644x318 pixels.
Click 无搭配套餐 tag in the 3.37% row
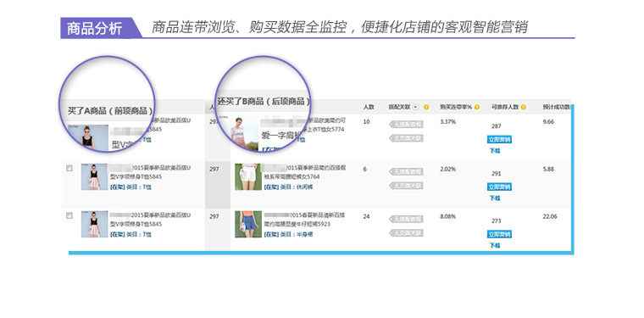407,124
